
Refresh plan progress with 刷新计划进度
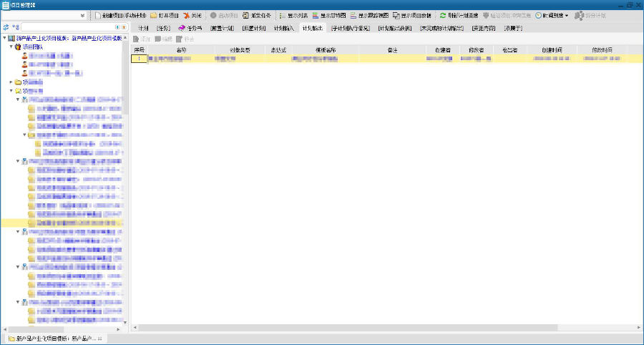click(x=459, y=15)
